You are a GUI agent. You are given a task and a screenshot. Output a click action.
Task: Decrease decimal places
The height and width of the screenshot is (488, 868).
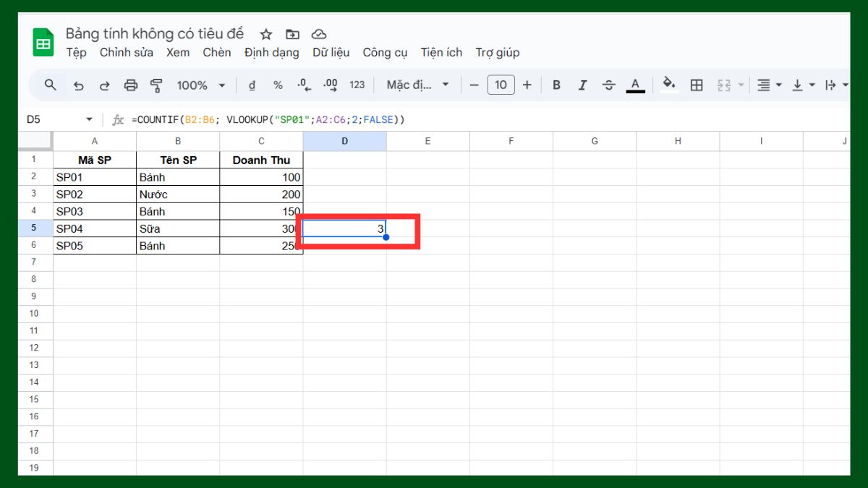(304, 85)
